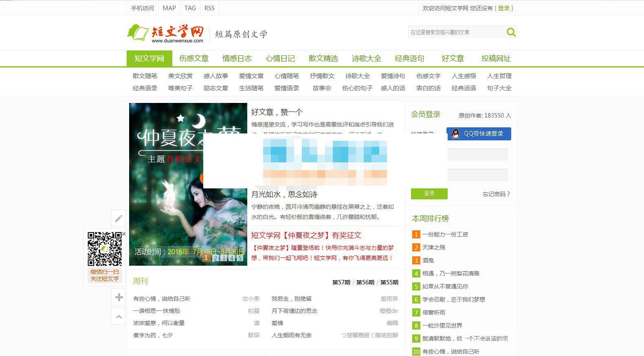The height and width of the screenshot is (356, 644).
Task: Open the 月光如水，思念如诗 article
Action: pos(284,194)
